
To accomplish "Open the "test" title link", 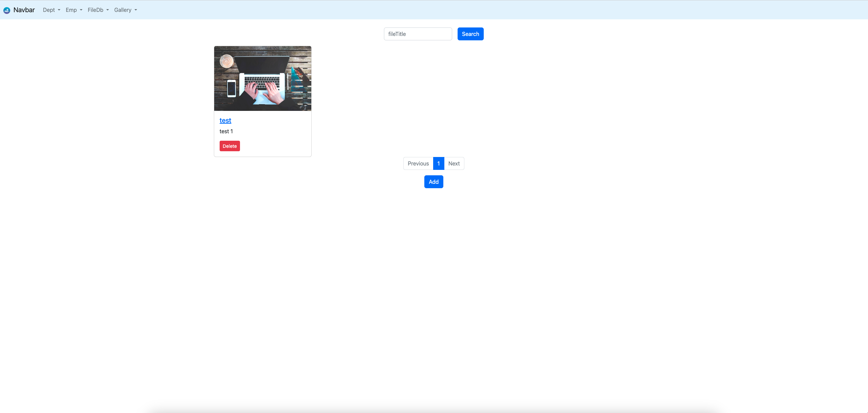I will click(x=225, y=120).
